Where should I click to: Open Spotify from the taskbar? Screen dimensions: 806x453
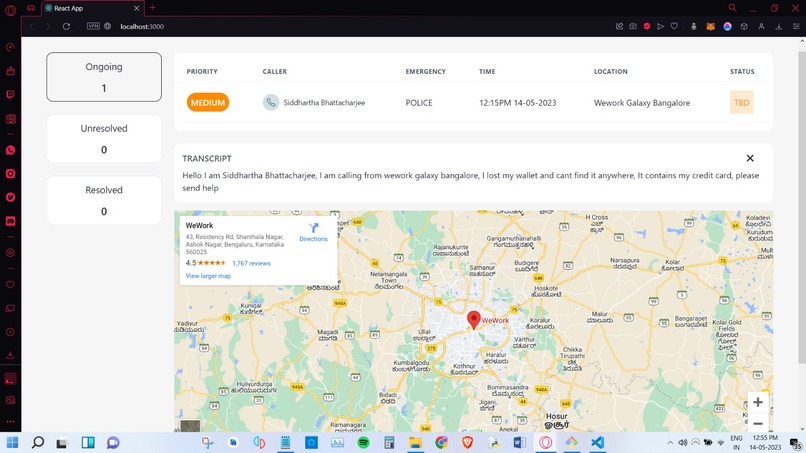pos(363,442)
